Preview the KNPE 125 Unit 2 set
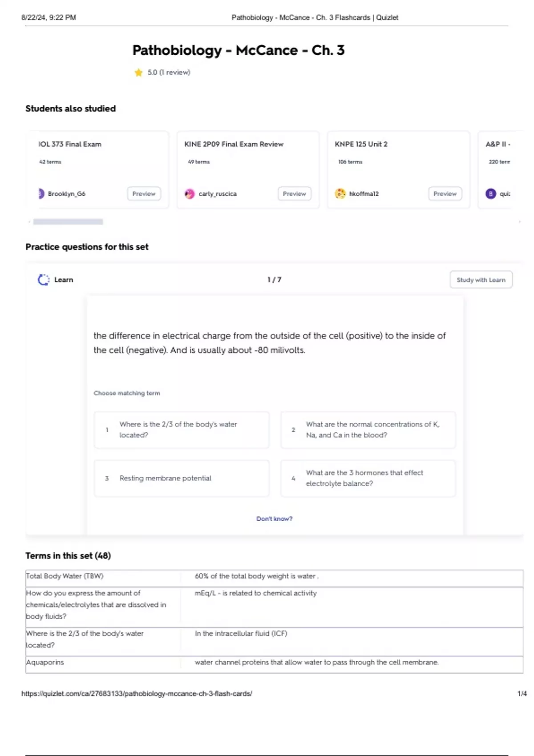 445,194
